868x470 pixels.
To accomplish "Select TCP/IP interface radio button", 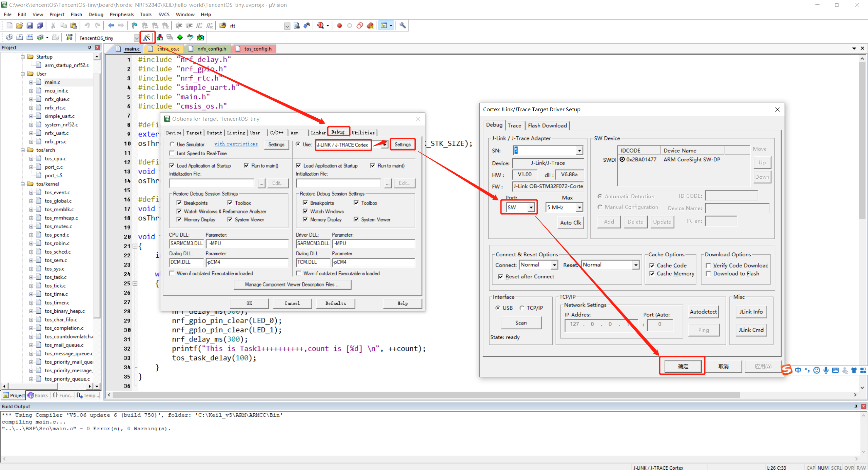I will click(522, 308).
